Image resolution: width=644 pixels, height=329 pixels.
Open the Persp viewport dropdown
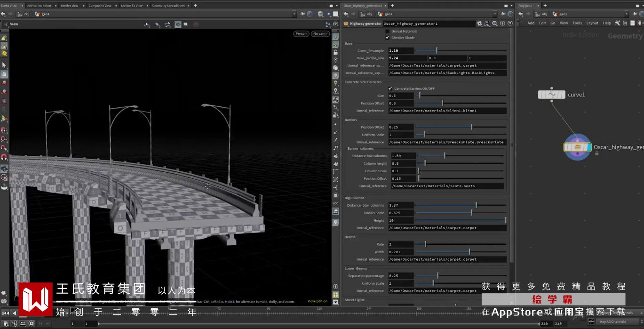pyautogui.click(x=301, y=34)
